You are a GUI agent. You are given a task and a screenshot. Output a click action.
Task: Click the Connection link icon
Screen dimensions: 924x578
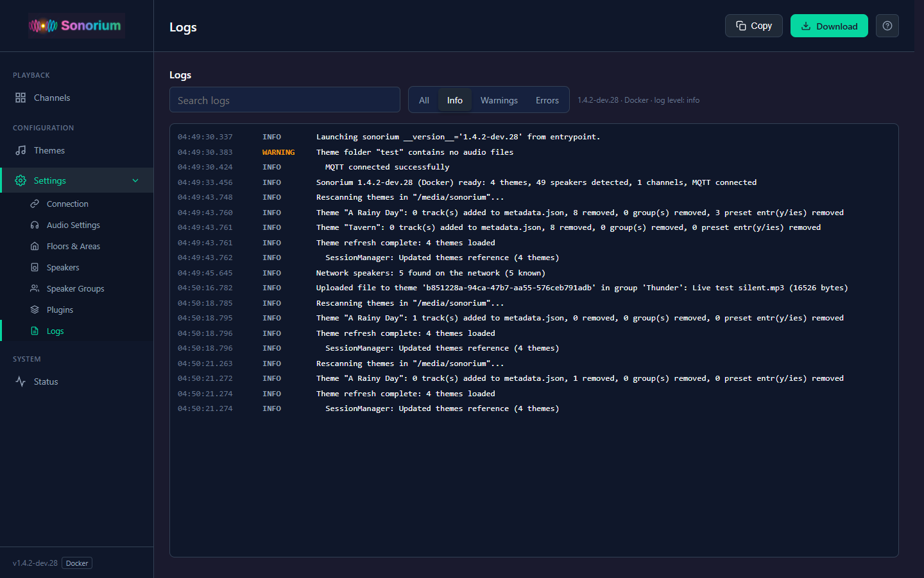(x=35, y=204)
